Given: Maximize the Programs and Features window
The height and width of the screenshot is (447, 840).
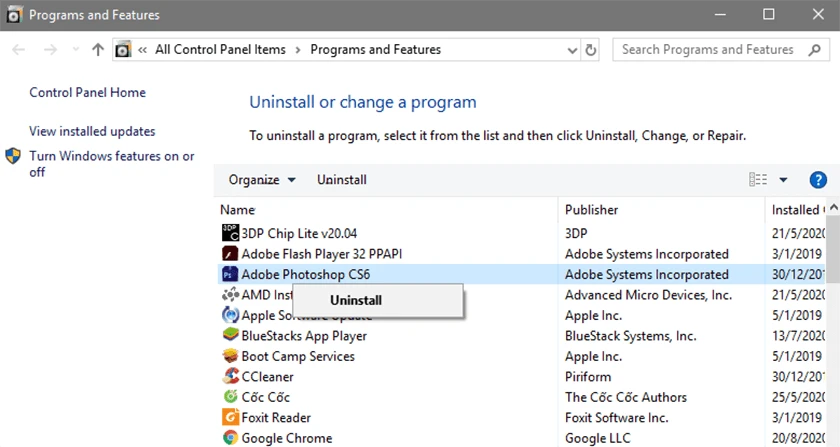Looking at the screenshot, I should pyautogui.click(x=769, y=14).
